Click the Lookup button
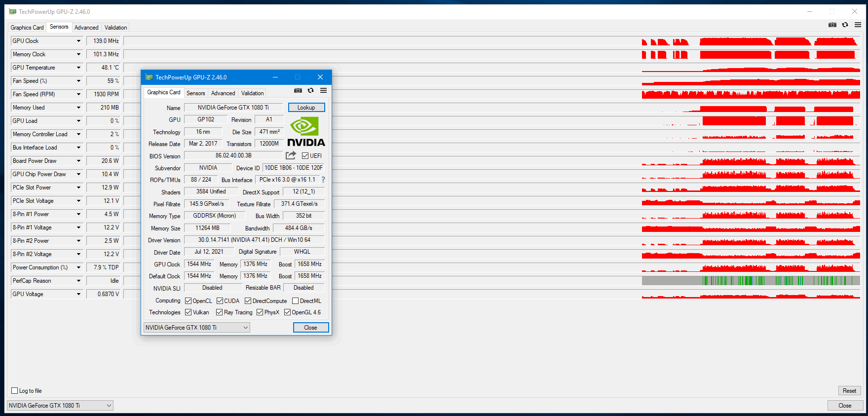 point(306,108)
